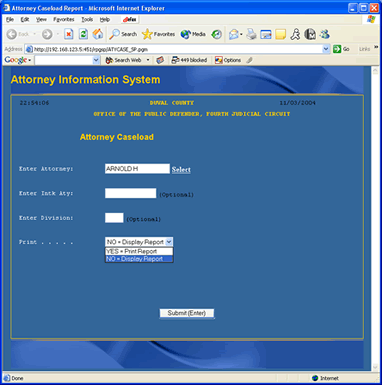Click the 11/03/2004 date text
382x385 pixels.
(x=297, y=103)
